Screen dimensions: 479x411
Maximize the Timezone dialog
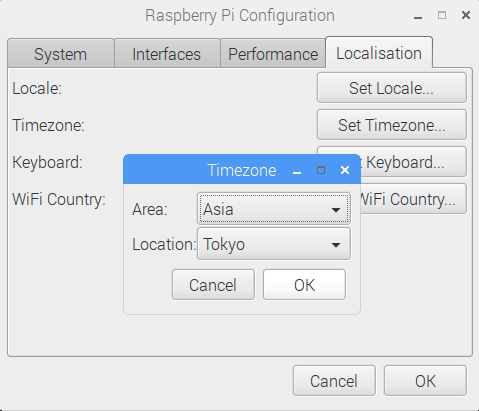(321, 170)
